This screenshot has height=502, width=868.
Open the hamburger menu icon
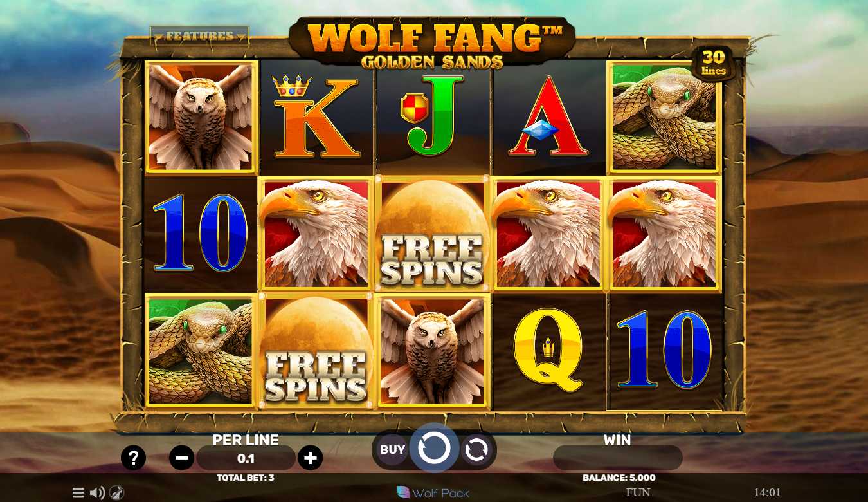tap(78, 493)
